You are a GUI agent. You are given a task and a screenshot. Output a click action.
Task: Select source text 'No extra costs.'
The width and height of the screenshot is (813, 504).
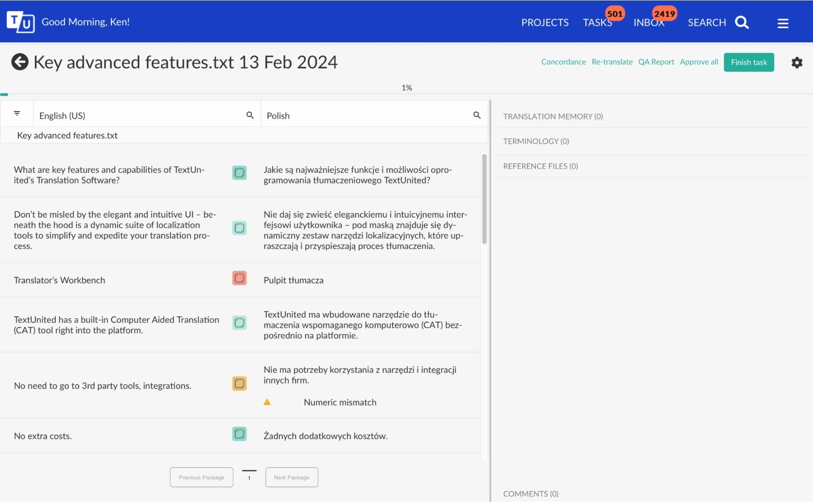point(43,436)
